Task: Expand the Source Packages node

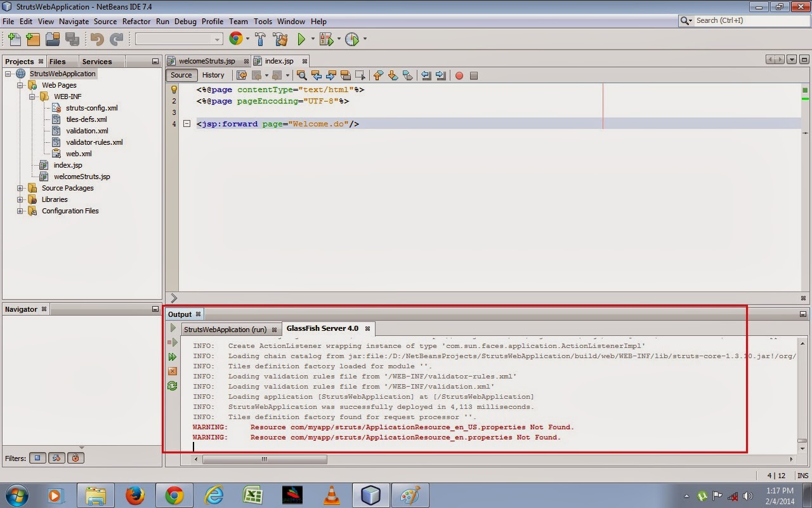Action: pyautogui.click(x=20, y=188)
